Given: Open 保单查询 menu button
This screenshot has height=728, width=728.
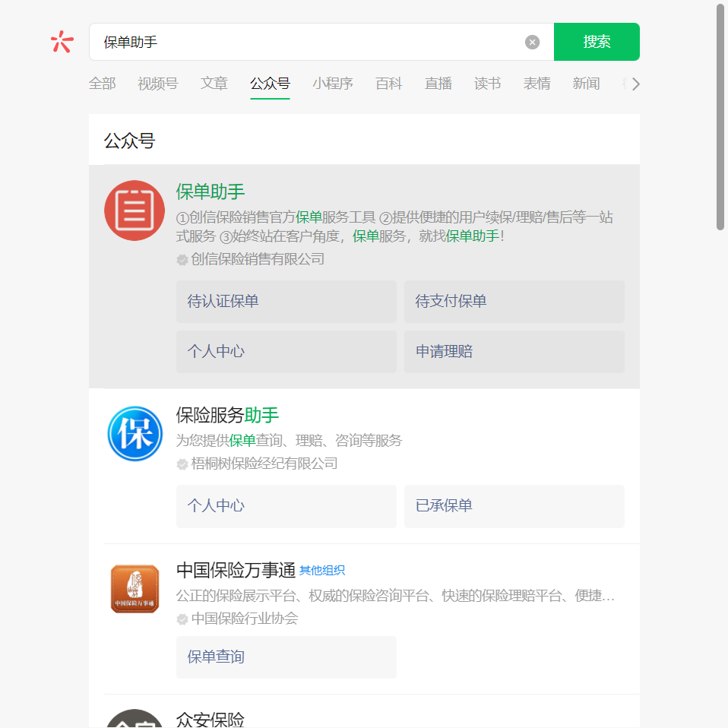Looking at the screenshot, I should (x=286, y=657).
